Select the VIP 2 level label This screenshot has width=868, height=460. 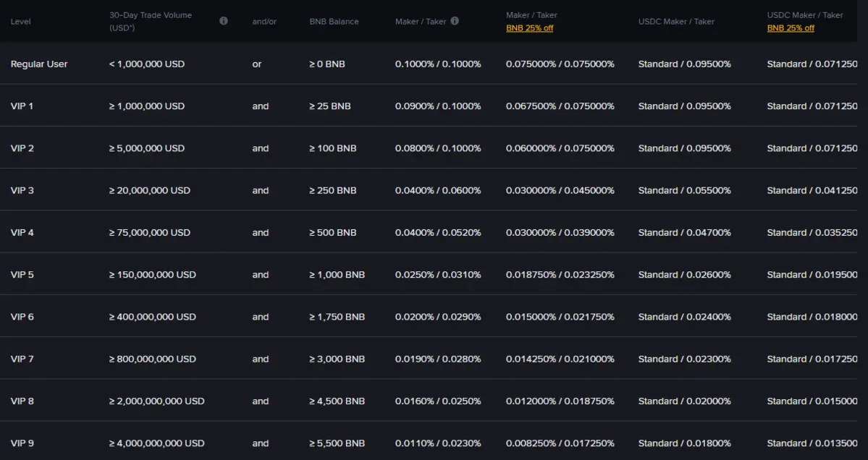22,148
